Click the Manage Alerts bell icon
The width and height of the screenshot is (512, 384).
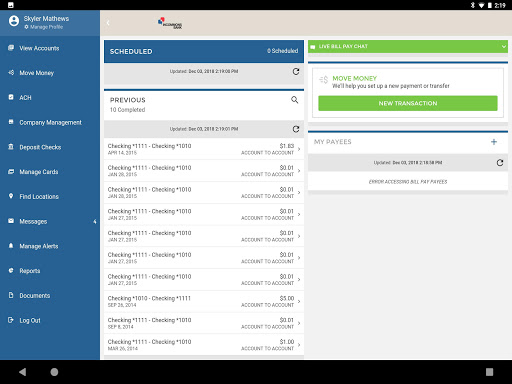pyautogui.click(x=11, y=246)
